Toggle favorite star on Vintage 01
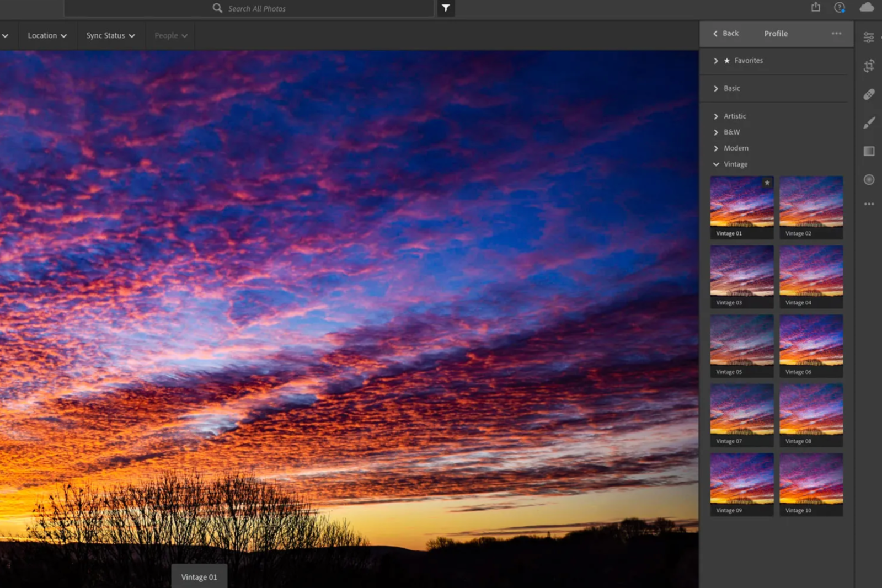This screenshot has height=588, width=882. coord(767,183)
